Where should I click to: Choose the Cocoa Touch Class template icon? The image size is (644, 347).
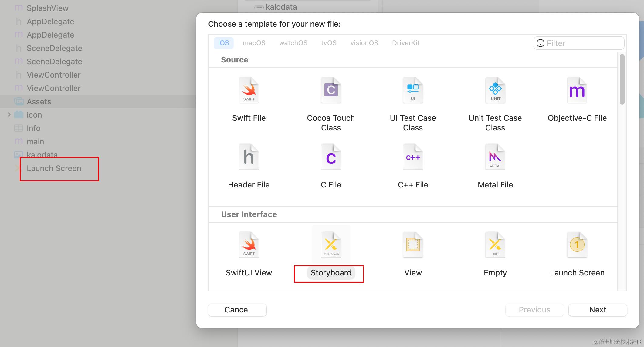331,90
